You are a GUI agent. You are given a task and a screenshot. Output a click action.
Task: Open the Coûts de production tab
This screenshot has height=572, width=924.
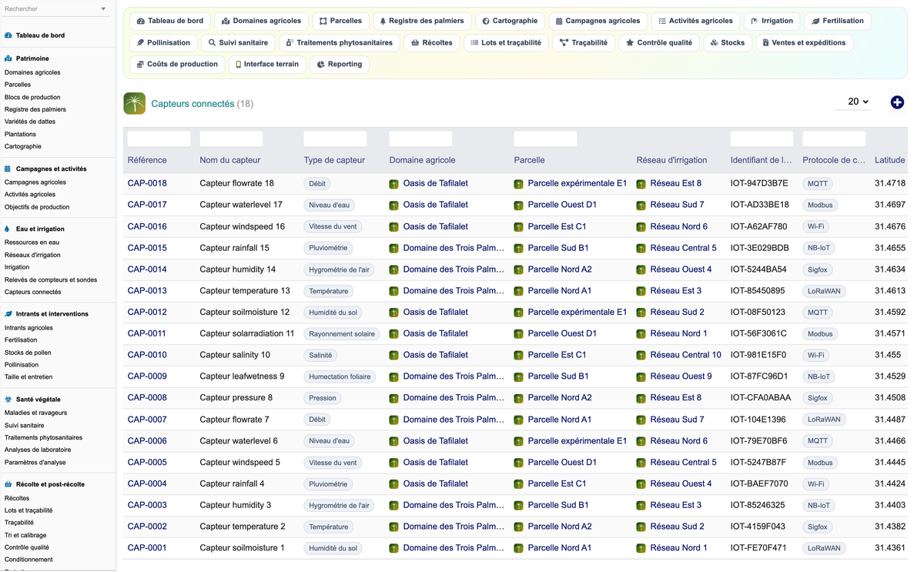(177, 64)
